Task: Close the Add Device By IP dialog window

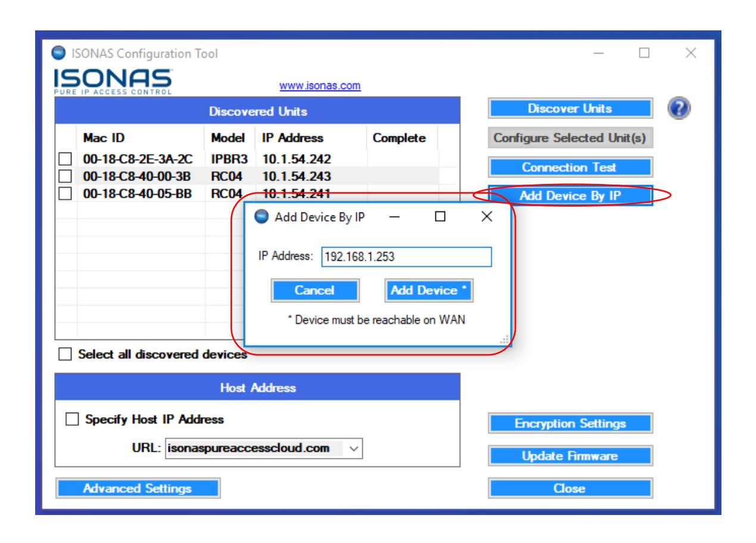Action: [x=486, y=217]
